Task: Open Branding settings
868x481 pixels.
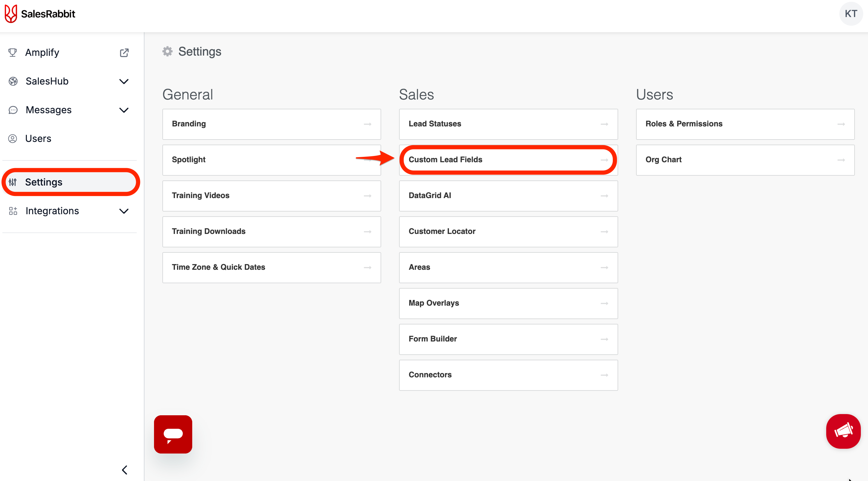Action: pos(272,124)
